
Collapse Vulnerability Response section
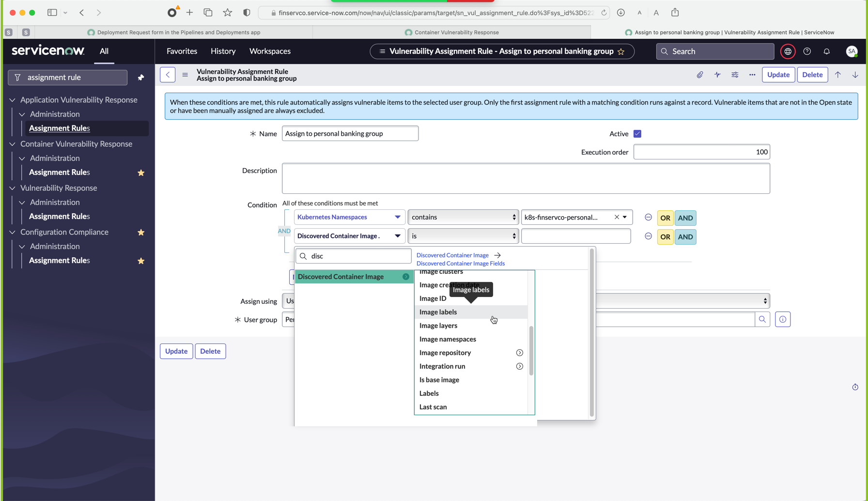tap(13, 188)
